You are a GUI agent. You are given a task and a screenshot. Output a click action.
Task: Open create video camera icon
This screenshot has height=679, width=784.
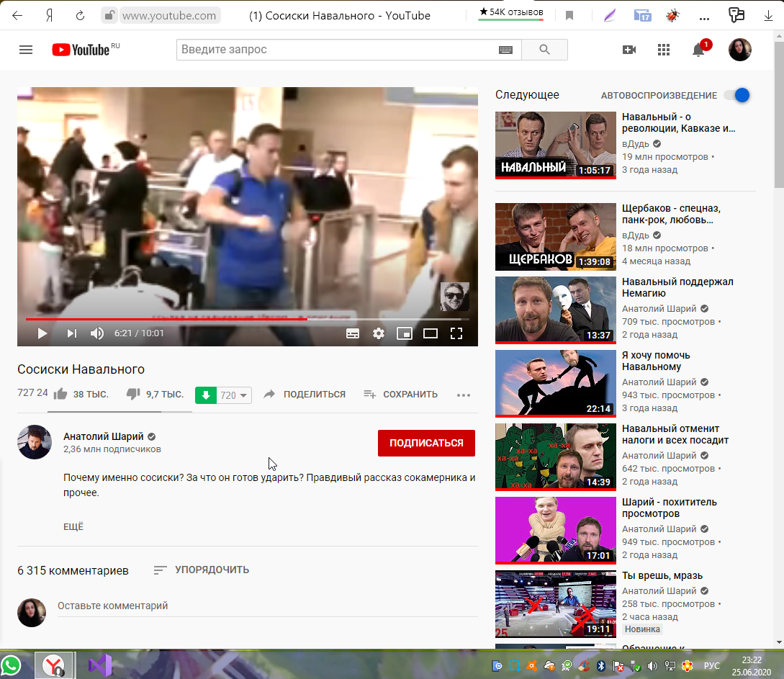629,50
